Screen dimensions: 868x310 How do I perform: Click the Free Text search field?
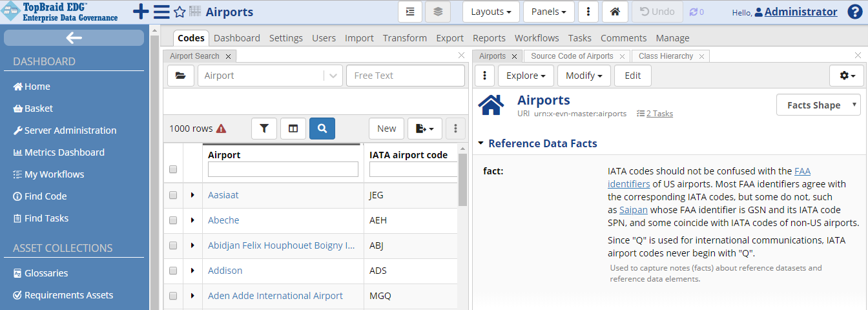coord(405,76)
